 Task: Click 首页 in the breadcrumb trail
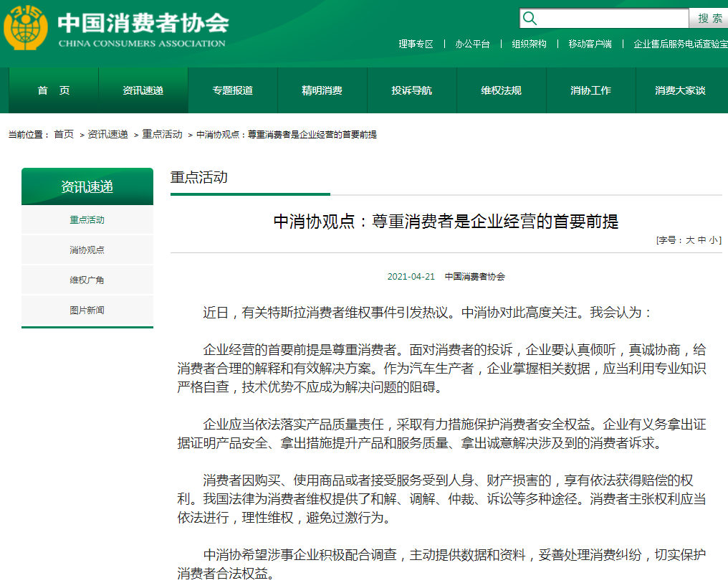pyautogui.click(x=64, y=135)
